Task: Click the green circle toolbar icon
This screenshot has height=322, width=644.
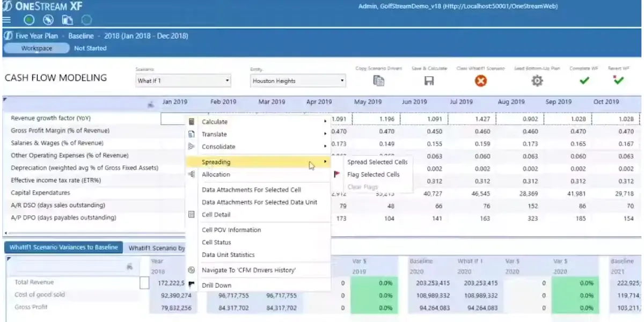Action: click(30, 20)
